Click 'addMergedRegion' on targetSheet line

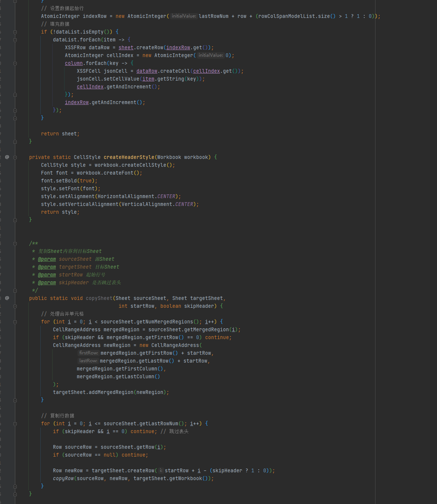pos(111,392)
